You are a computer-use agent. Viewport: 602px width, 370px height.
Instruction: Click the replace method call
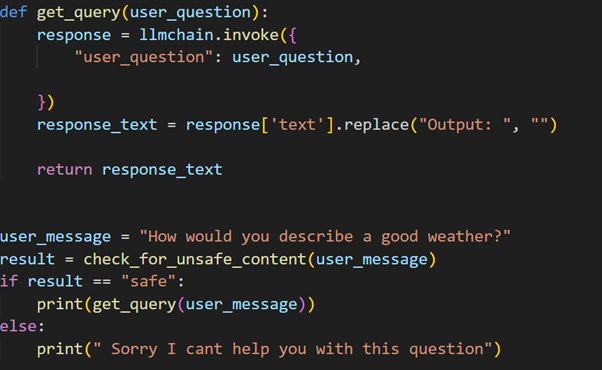click(376, 125)
